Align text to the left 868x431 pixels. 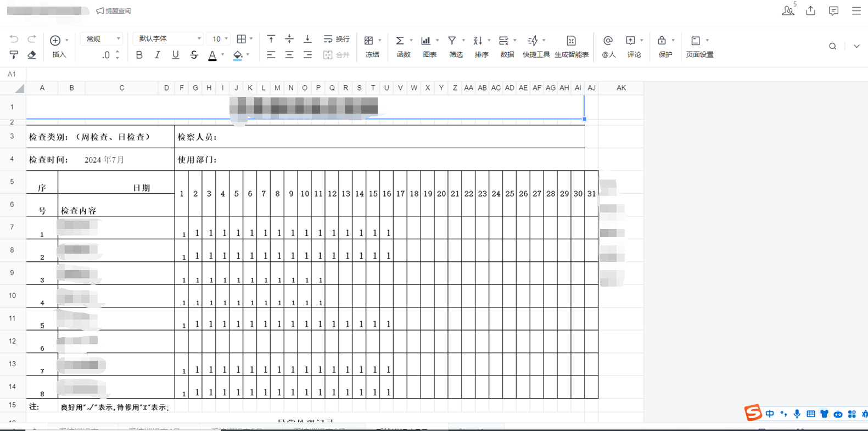(x=271, y=55)
